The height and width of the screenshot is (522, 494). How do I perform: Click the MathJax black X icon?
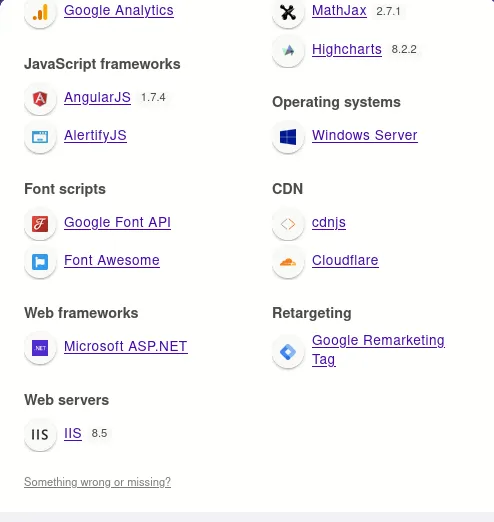(288, 13)
